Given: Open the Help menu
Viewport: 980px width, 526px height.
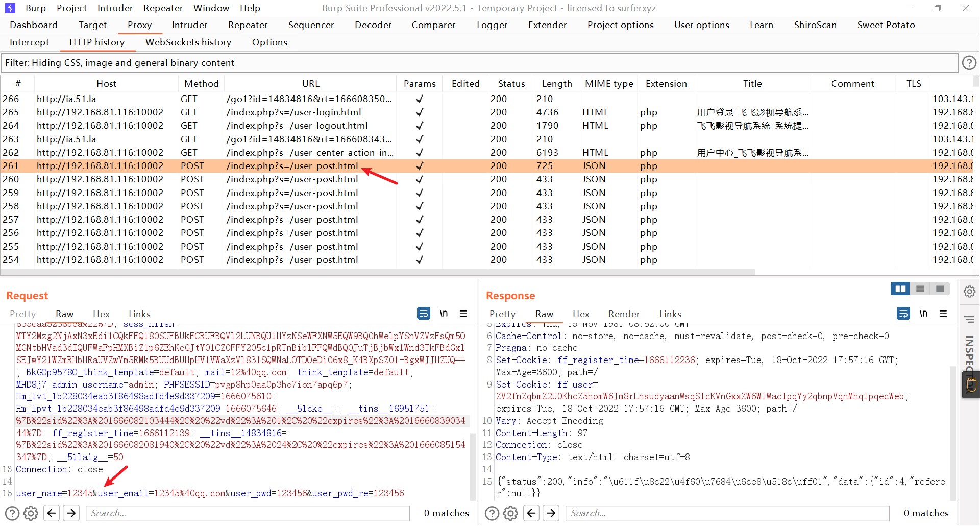Looking at the screenshot, I should pyautogui.click(x=250, y=8).
